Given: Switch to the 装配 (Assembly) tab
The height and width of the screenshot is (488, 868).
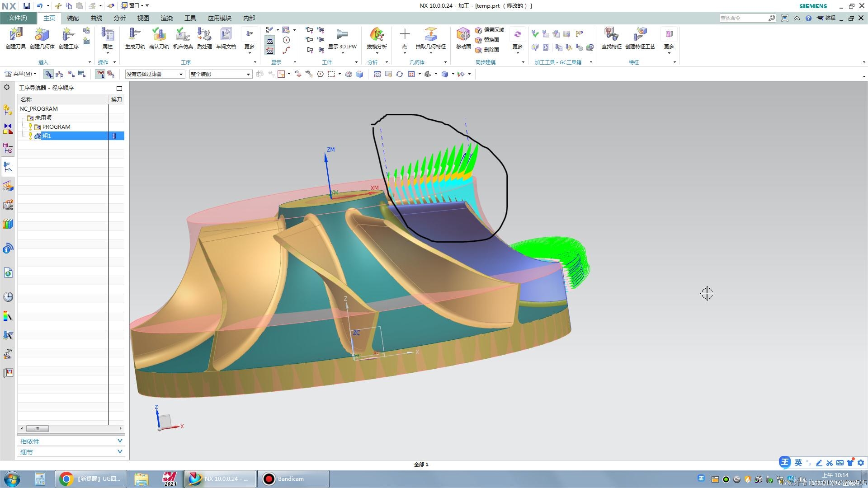Looking at the screenshot, I should (x=73, y=18).
